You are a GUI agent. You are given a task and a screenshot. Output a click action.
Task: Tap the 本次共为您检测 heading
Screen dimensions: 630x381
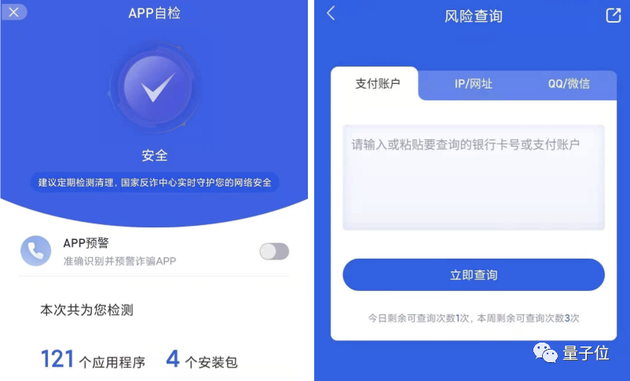[x=87, y=310]
